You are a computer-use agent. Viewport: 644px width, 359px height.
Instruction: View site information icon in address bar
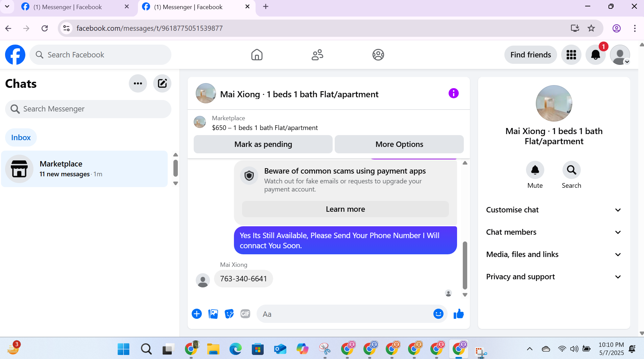point(67,28)
